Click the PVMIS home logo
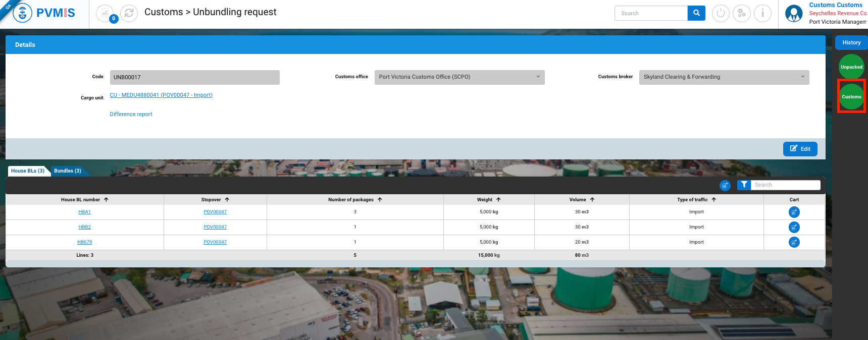Viewport: 868px width, 340px height. [44, 13]
